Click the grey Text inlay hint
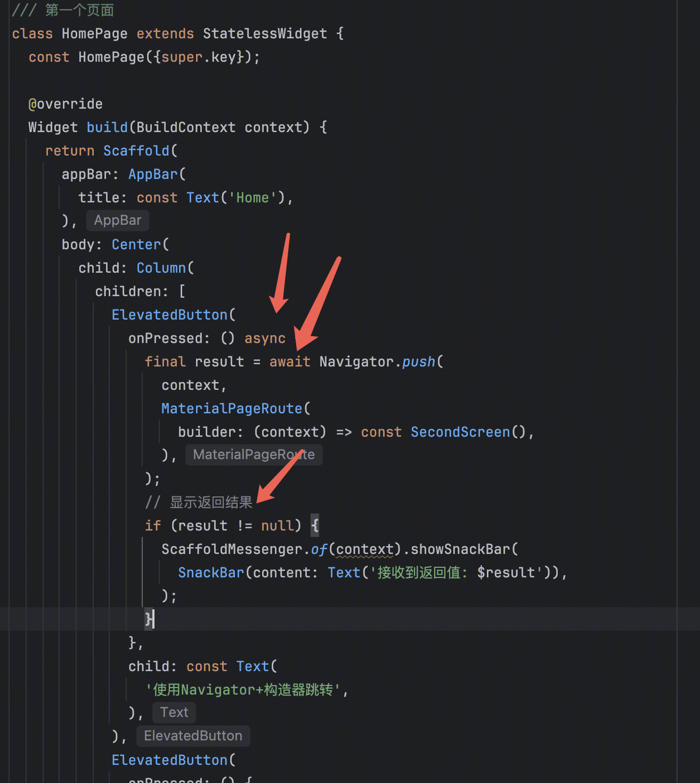700x783 pixels. coord(174,713)
